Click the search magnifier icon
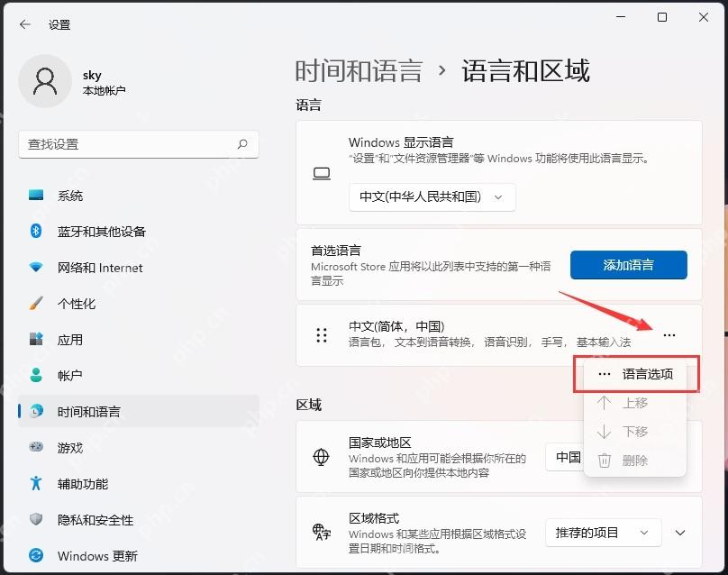 click(242, 144)
